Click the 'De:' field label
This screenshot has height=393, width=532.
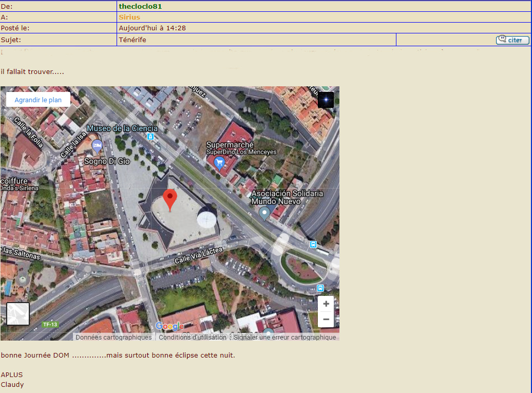[x=7, y=6]
